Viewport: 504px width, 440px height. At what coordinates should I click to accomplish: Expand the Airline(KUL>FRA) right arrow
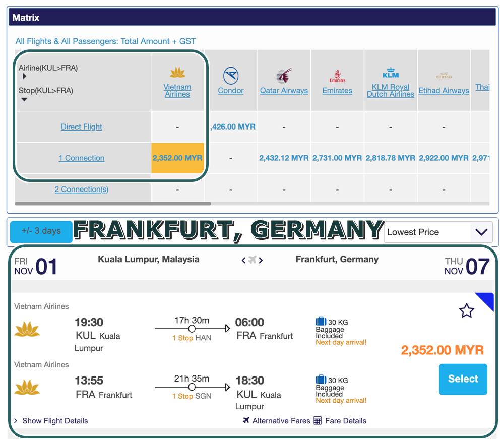(x=24, y=77)
